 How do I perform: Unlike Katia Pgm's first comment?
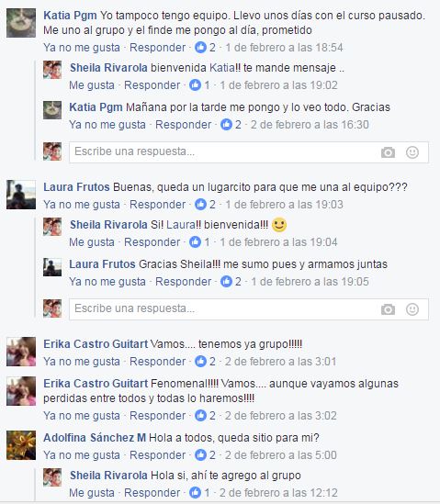[x=82, y=48]
